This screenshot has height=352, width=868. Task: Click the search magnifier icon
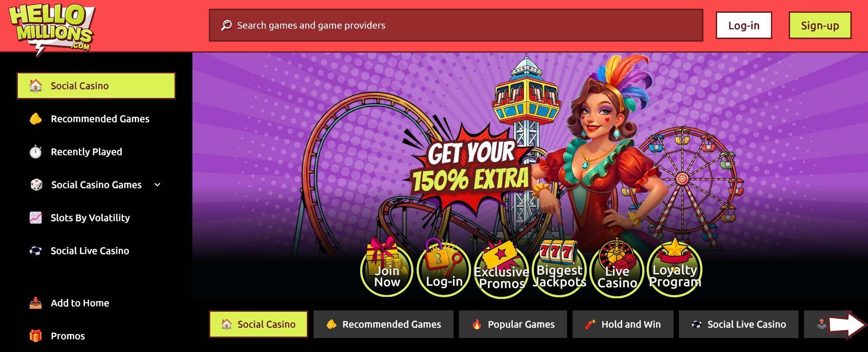pyautogui.click(x=226, y=25)
